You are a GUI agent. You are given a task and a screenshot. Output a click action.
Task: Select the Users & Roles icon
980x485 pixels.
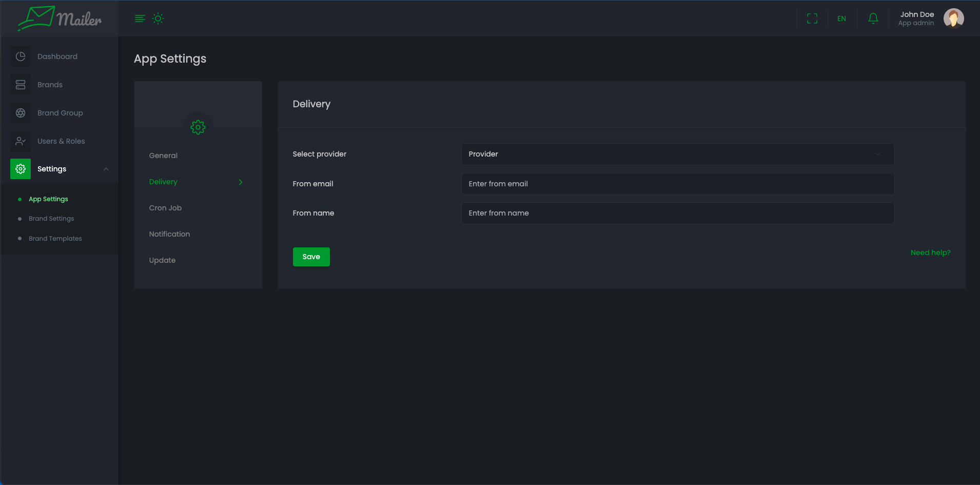pyautogui.click(x=21, y=141)
